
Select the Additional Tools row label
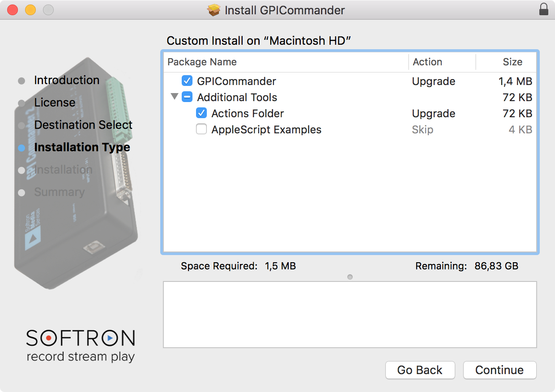click(237, 98)
